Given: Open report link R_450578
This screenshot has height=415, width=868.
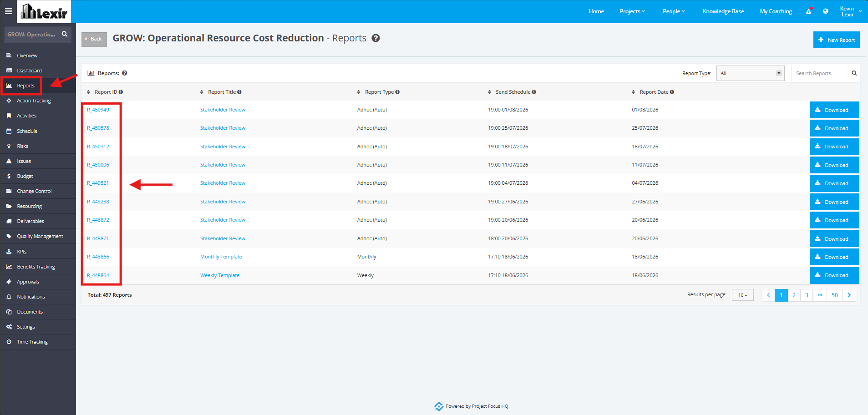Looking at the screenshot, I should pos(98,128).
